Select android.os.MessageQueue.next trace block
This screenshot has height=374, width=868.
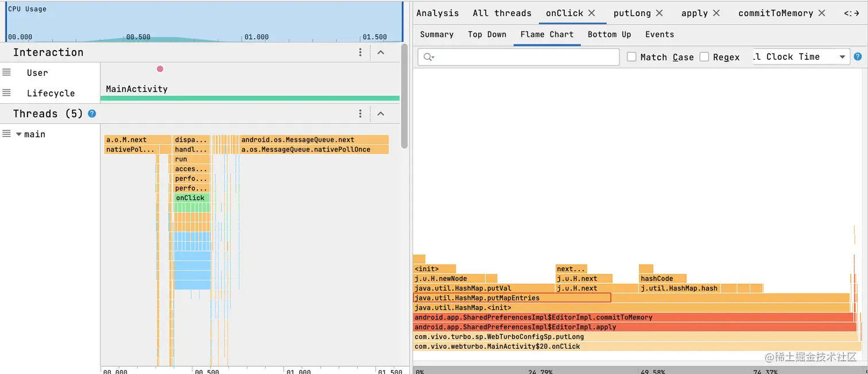pos(314,140)
